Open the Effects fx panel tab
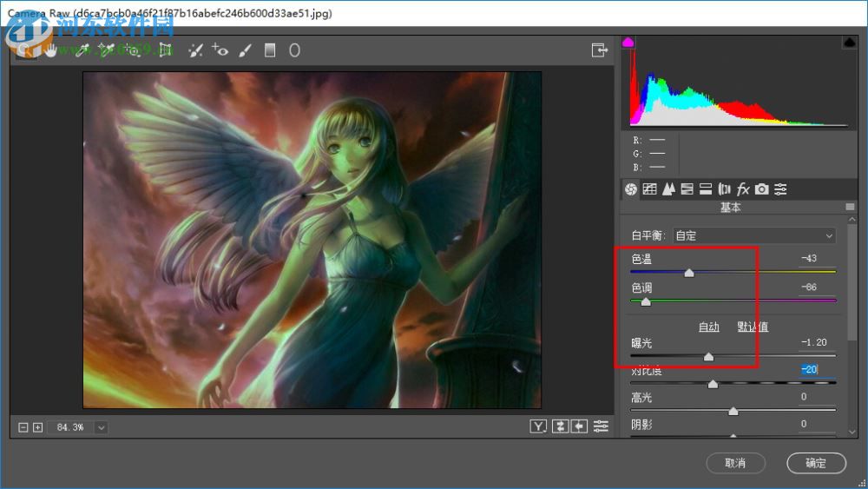 pos(743,189)
